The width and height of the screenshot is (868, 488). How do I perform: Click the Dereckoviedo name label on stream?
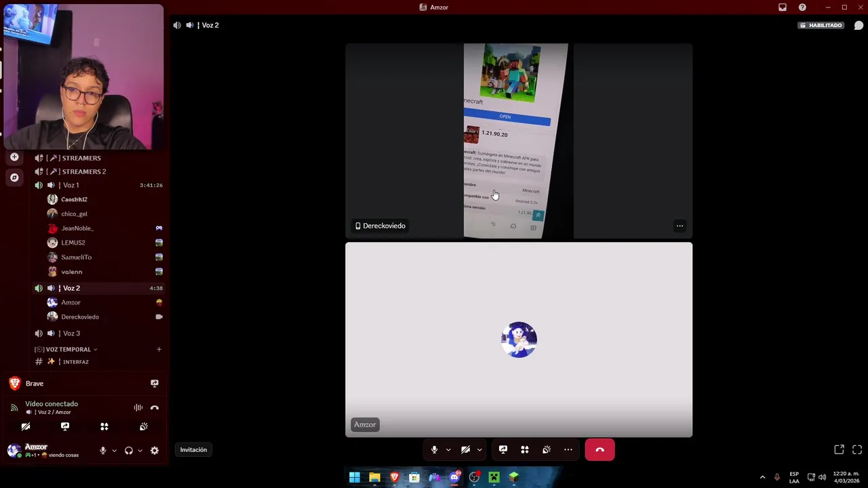pyautogui.click(x=380, y=226)
